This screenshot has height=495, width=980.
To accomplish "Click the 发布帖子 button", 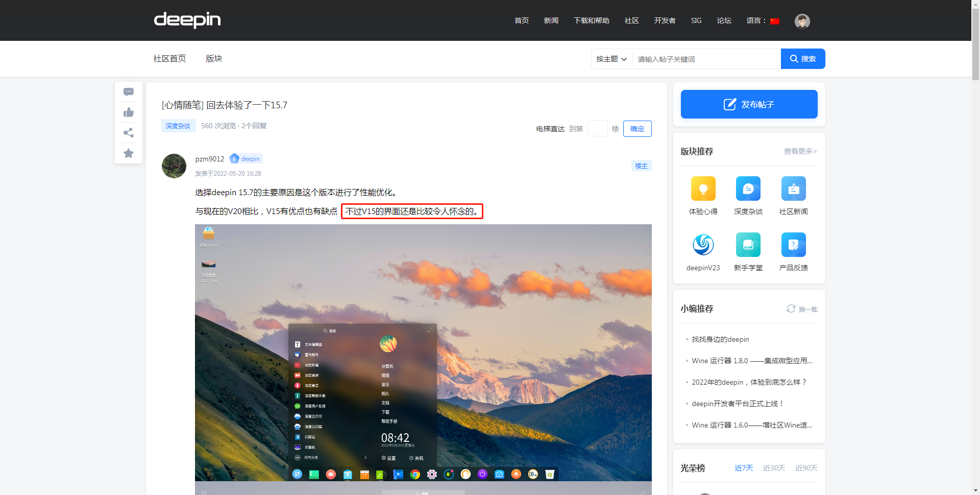I will pyautogui.click(x=749, y=104).
